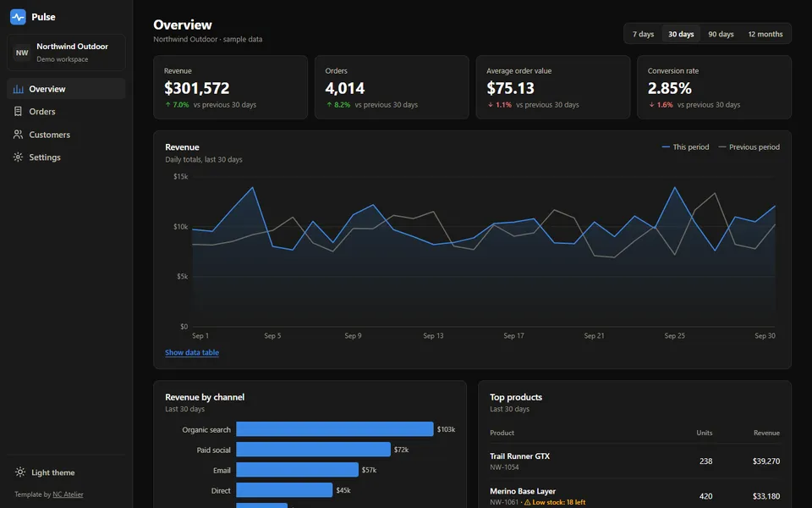The width and height of the screenshot is (812, 508).
Task: Open the Northwind Outdoor workspace switcher
Action: click(66, 52)
